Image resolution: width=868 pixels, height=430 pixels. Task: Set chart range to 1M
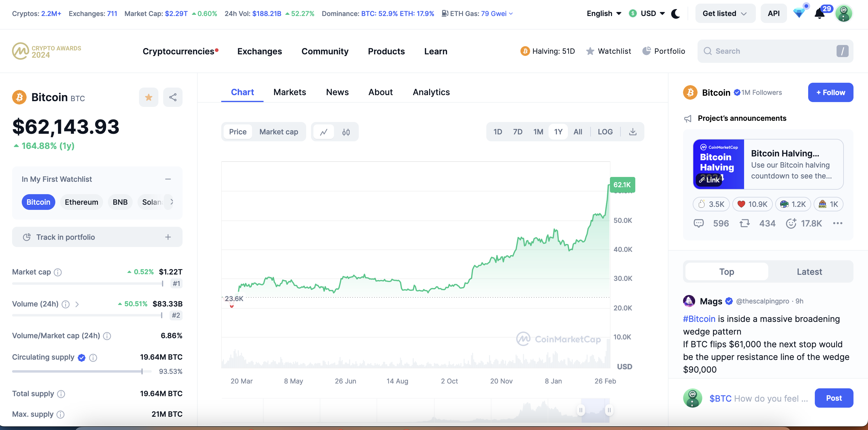[538, 132]
